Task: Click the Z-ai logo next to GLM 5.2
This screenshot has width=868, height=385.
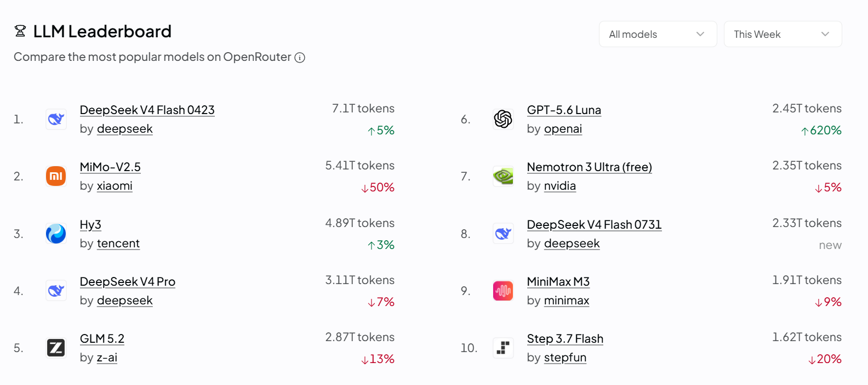Action: point(56,348)
